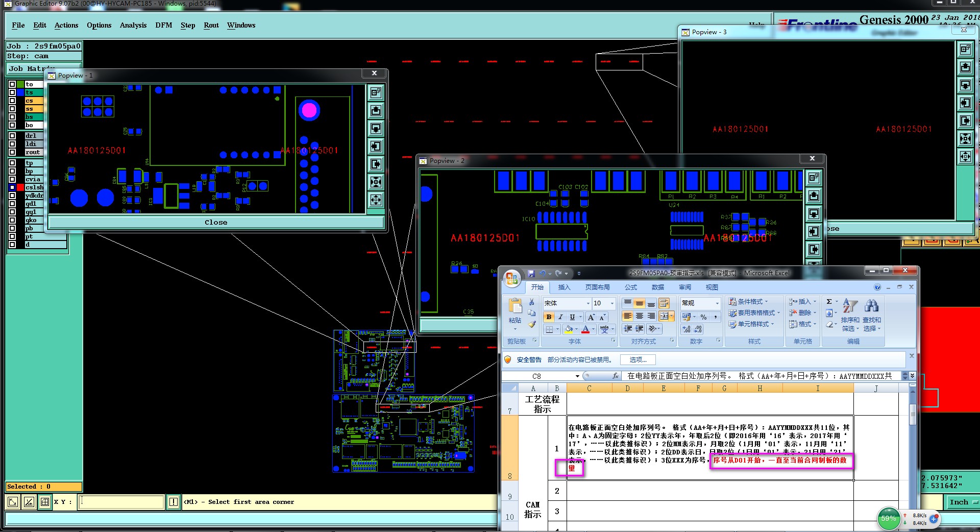The image size is (980, 532).
Task: Click top view-control icon in Popview 1
Action: 376,92
